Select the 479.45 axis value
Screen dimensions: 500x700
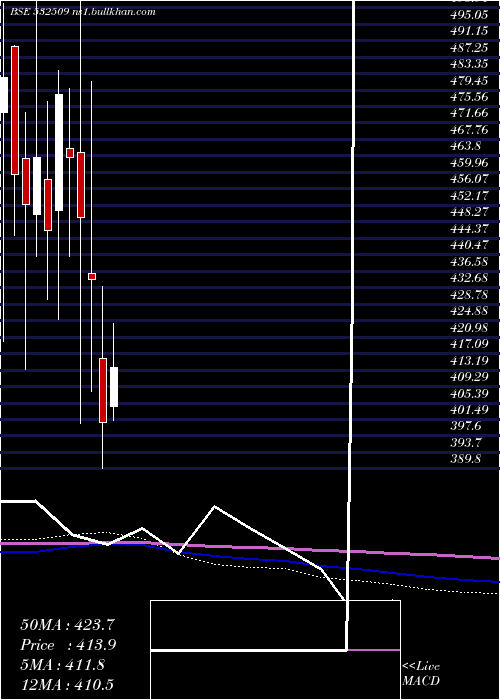[x=469, y=81]
